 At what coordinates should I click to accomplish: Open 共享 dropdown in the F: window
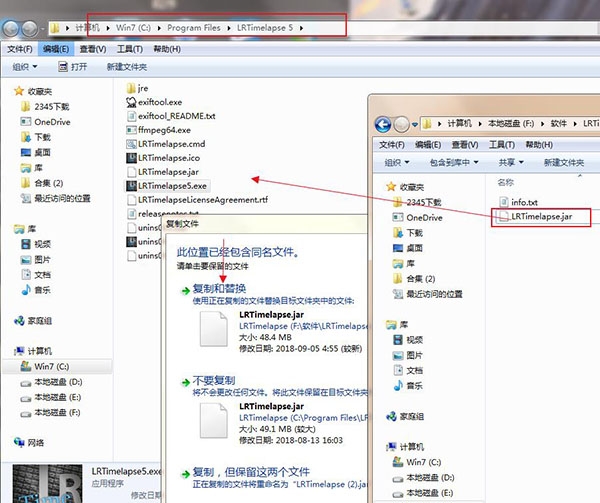pyautogui.click(x=511, y=163)
